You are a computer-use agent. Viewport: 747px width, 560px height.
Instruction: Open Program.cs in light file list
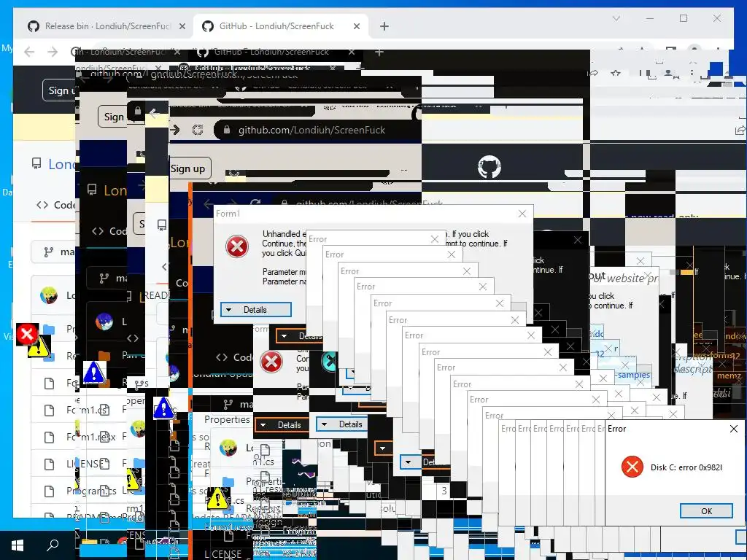[x=91, y=491]
